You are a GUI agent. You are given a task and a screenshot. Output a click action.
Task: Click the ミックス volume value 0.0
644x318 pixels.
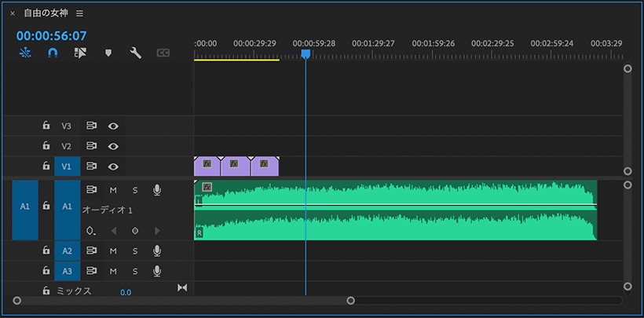[x=126, y=293]
